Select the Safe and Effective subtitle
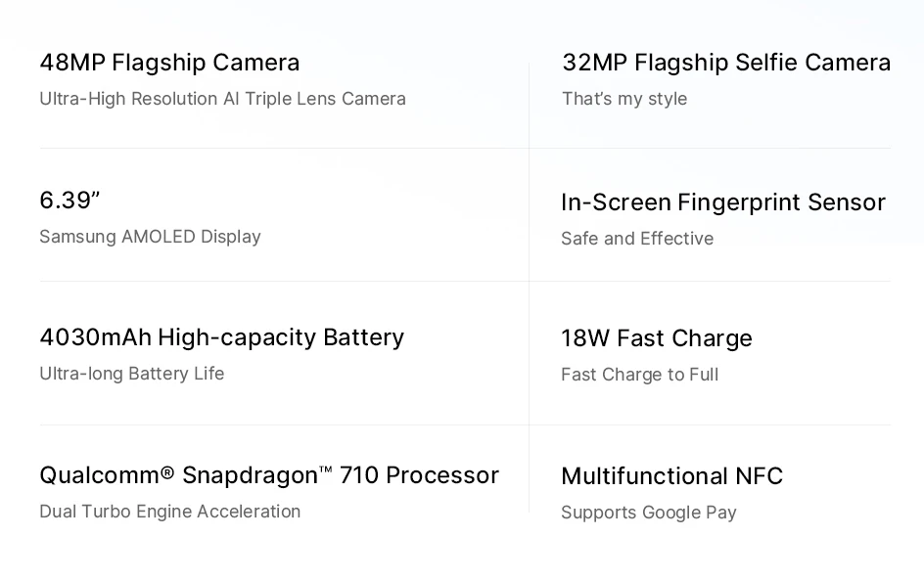Image resolution: width=924 pixels, height=581 pixels. (x=637, y=239)
